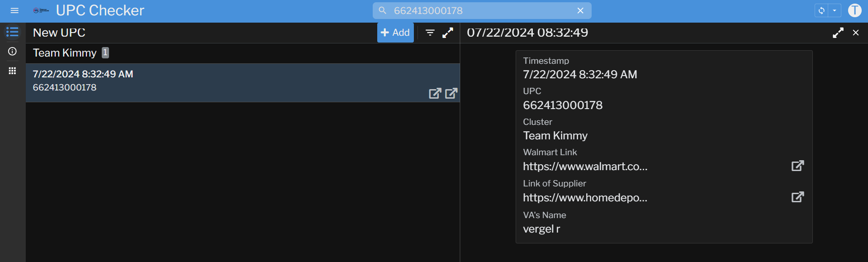Screen dimensions: 868x262
Task: Collapse the Team Kimmy group header
Action: pyautogui.click(x=65, y=53)
